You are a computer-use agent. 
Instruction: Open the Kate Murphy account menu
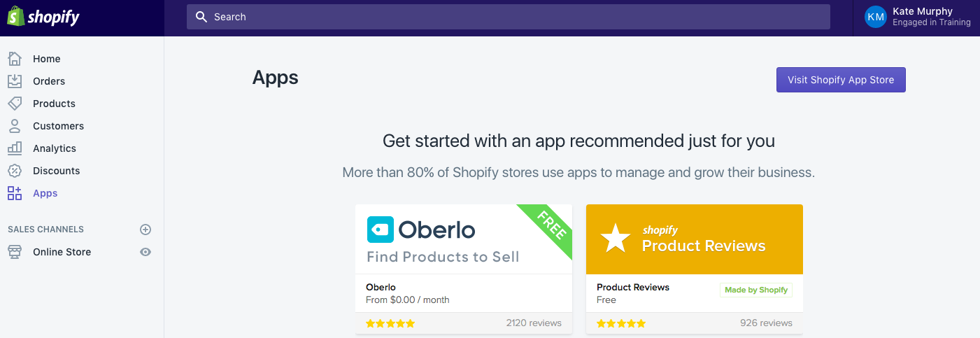[917, 17]
